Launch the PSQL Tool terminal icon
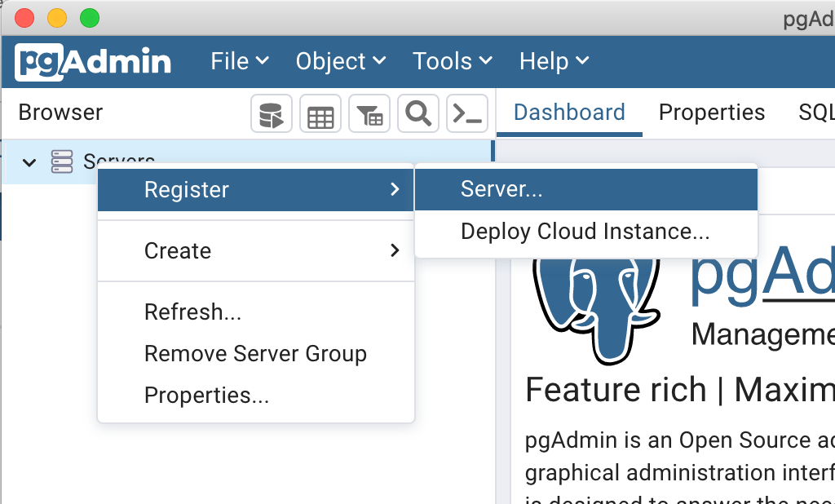This screenshot has width=835, height=504. pyautogui.click(x=467, y=114)
